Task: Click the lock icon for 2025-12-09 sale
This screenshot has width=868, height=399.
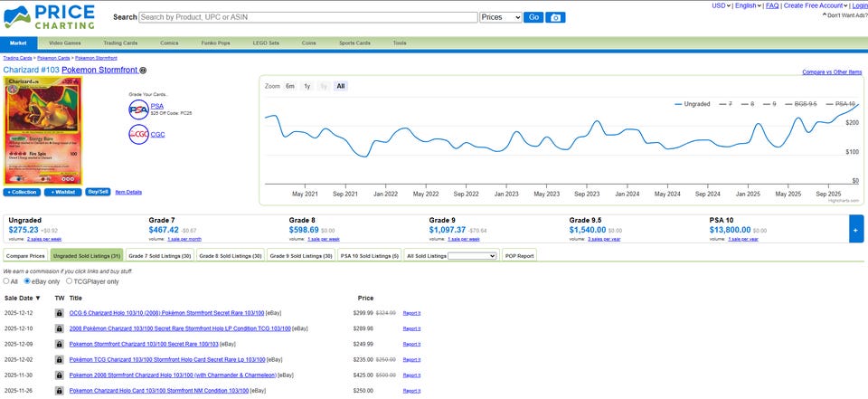Action: click(59, 344)
